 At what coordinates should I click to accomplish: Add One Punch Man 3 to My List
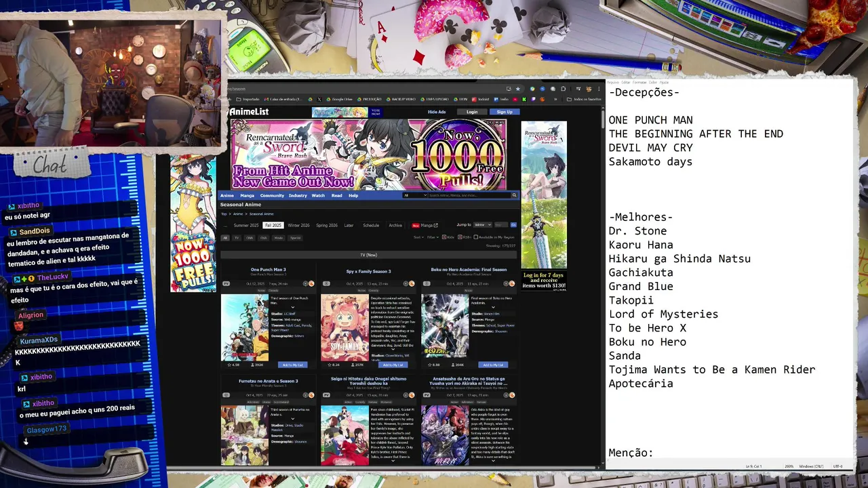(293, 365)
